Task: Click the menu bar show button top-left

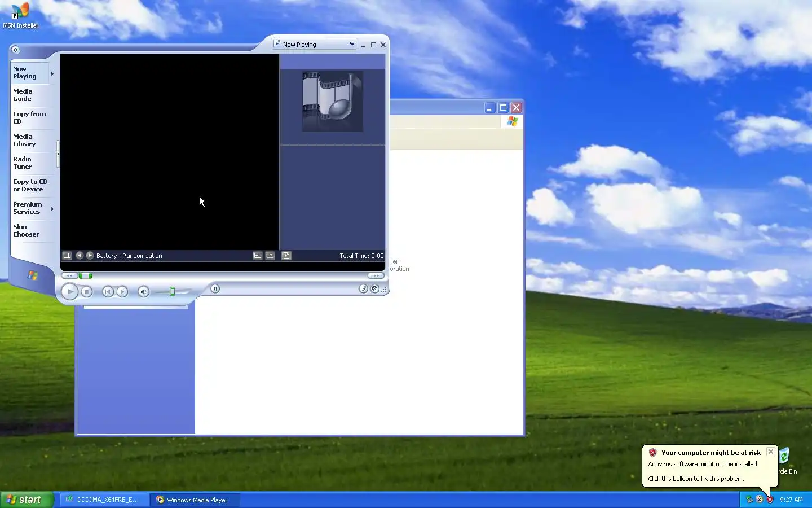Action: [16, 50]
